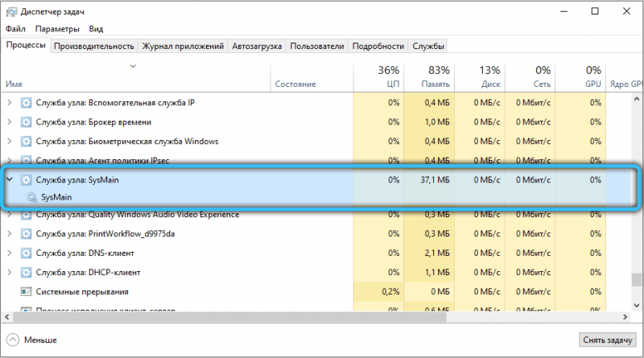Image resolution: width=644 pixels, height=358 pixels.
Task: Select Служба узла: PrintWorkflow_d9975da text
Action: point(105,233)
